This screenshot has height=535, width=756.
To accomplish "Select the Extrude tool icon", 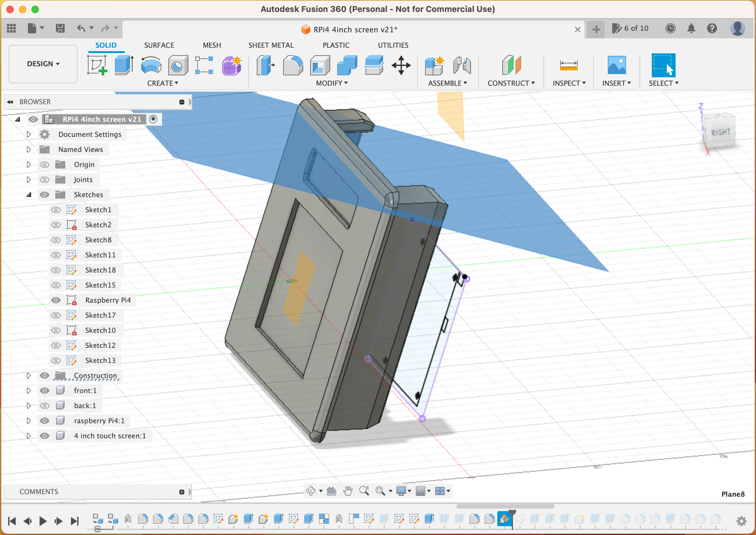I will pyautogui.click(x=124, y=65).
